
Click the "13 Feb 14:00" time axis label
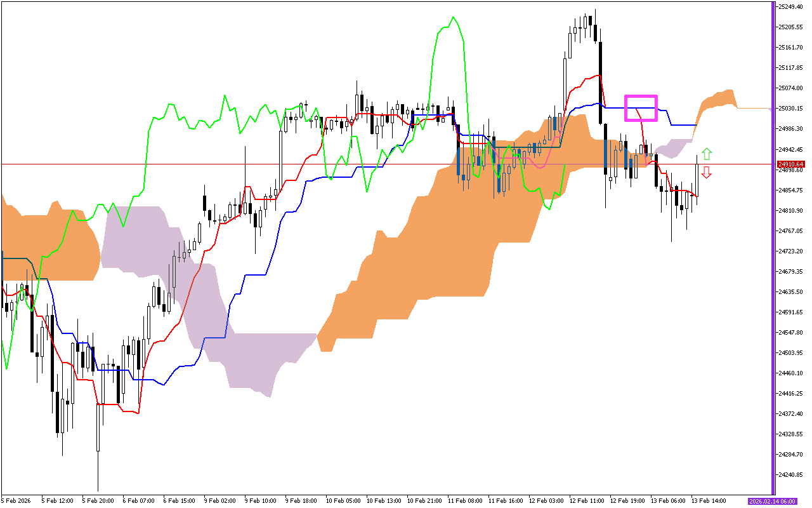click(x=709, y=500)
